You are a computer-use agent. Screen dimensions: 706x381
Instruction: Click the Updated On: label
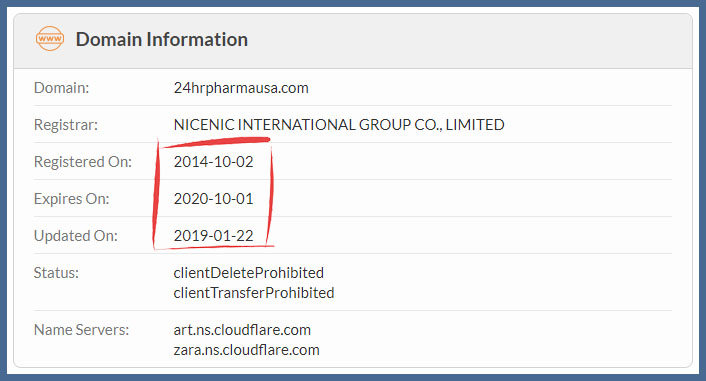tap(76, 236)
